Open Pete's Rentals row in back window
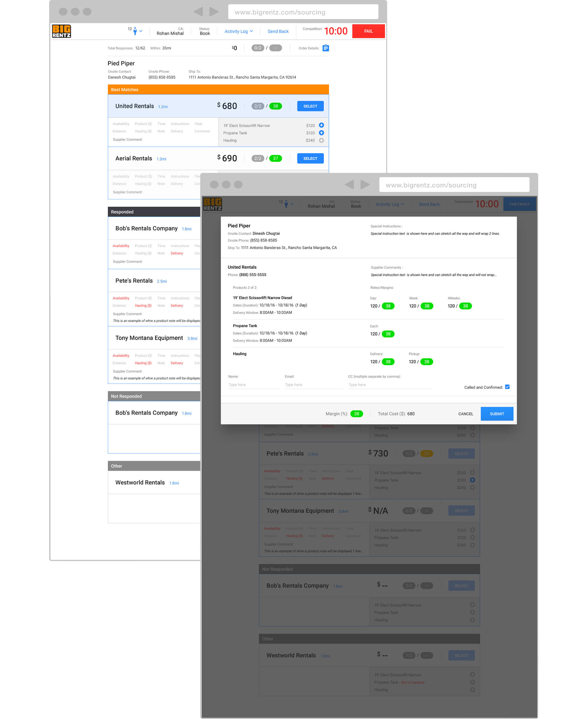Image resolution: width=588 pixels, height=719 pixels. pyautogui.click(x=154, y=281)
